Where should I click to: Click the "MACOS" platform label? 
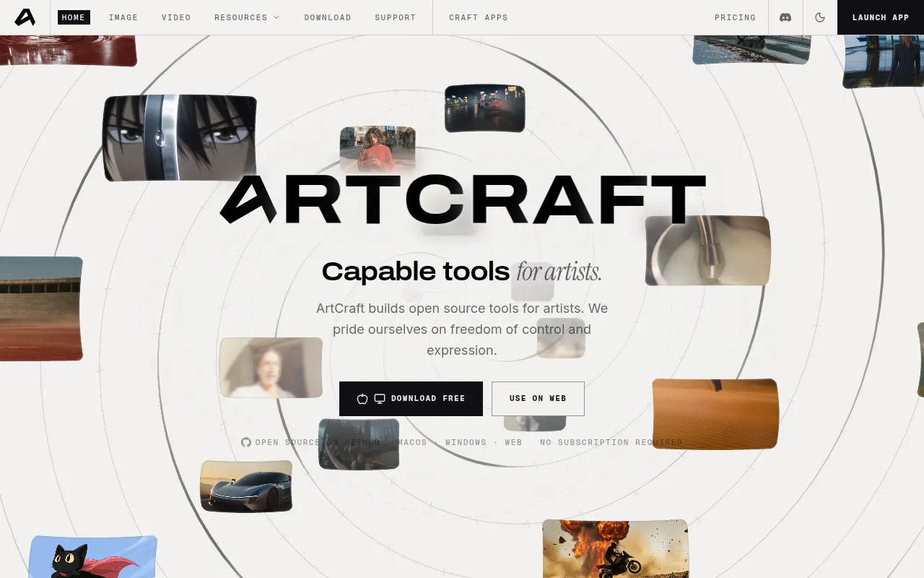(413, 442)
